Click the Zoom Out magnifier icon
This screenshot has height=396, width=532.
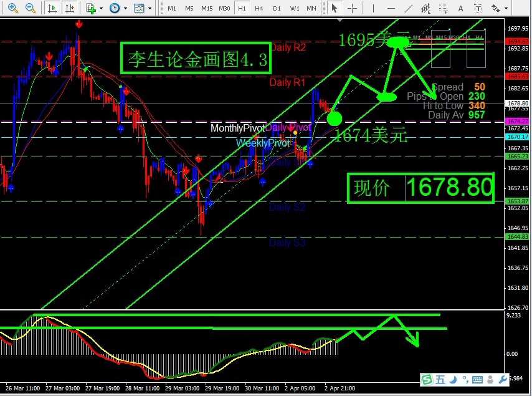point(30,8)
